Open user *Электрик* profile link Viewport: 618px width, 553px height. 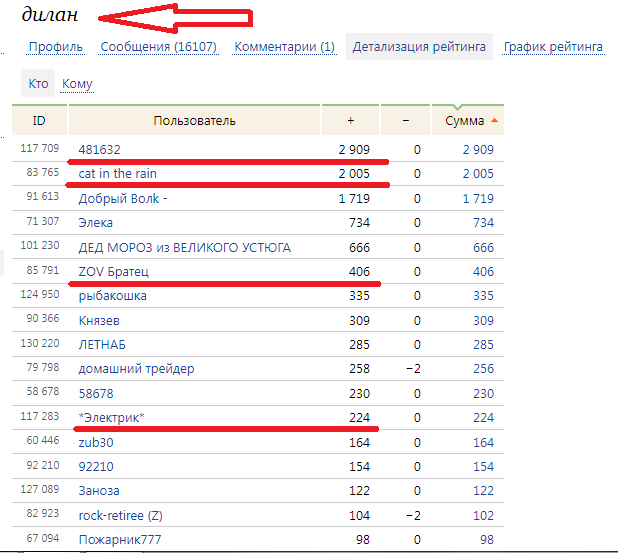click(112, 417)
